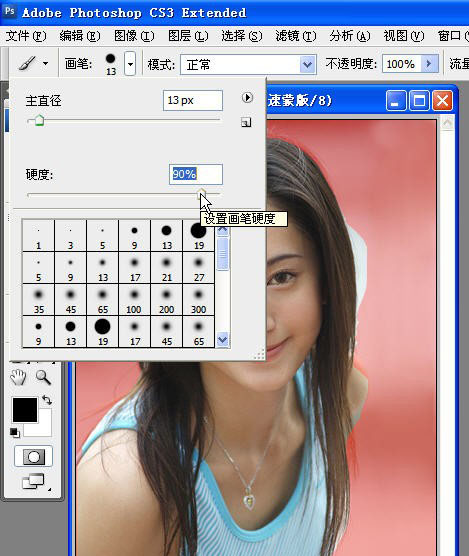469x556 pixels.
Task: Open the blend mode 正常 dropdown
Action: click(248, 65)
